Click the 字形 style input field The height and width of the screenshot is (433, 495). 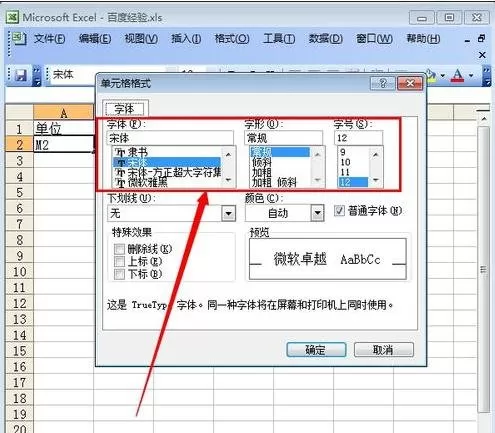pos(283,138)
